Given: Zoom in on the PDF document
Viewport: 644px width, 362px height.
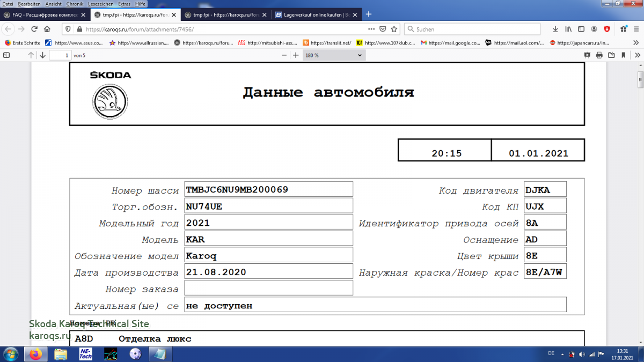Looking at the screenshot, I should (x=296, y=55).
